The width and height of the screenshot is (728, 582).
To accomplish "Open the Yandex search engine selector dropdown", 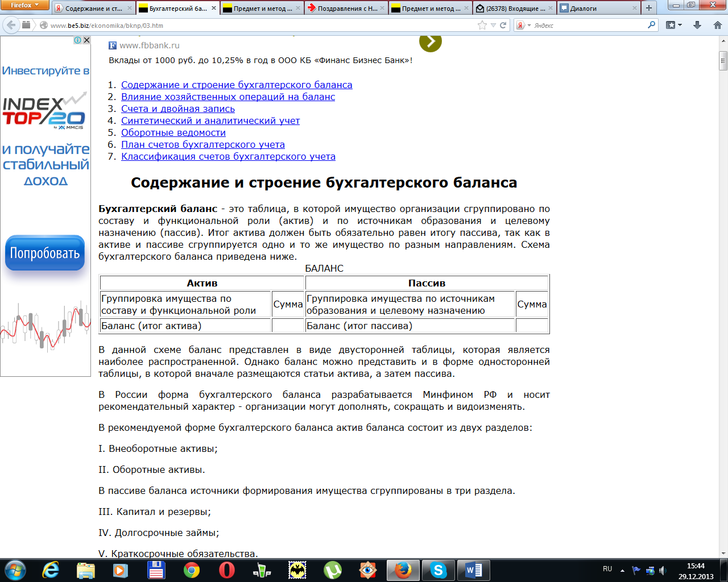I will (x=523, y=26).
